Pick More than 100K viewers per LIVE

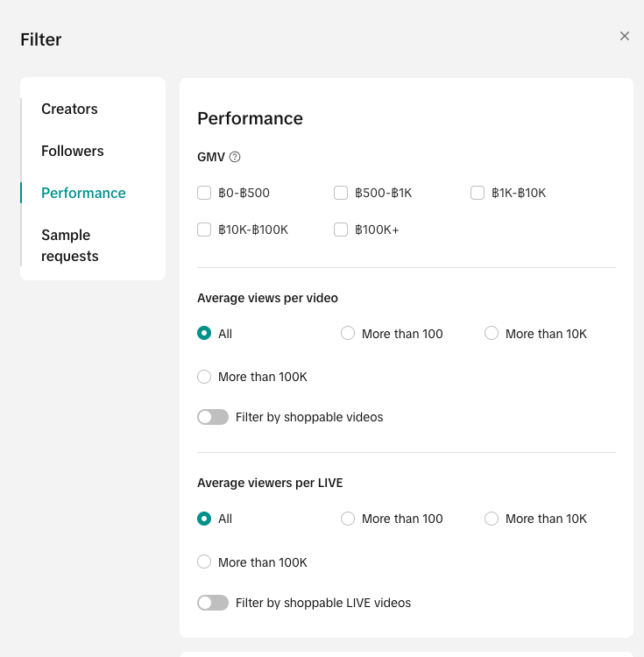click(x=204, y=562)
